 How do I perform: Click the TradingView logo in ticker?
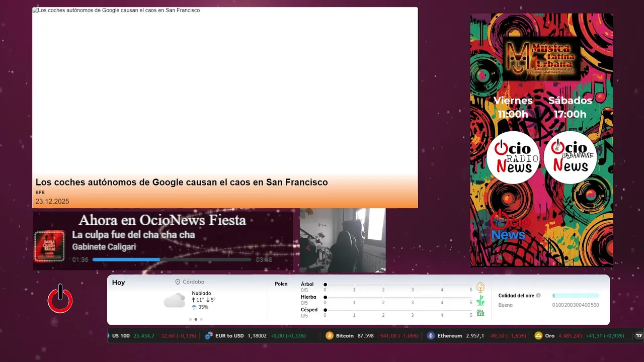point(639,335)
